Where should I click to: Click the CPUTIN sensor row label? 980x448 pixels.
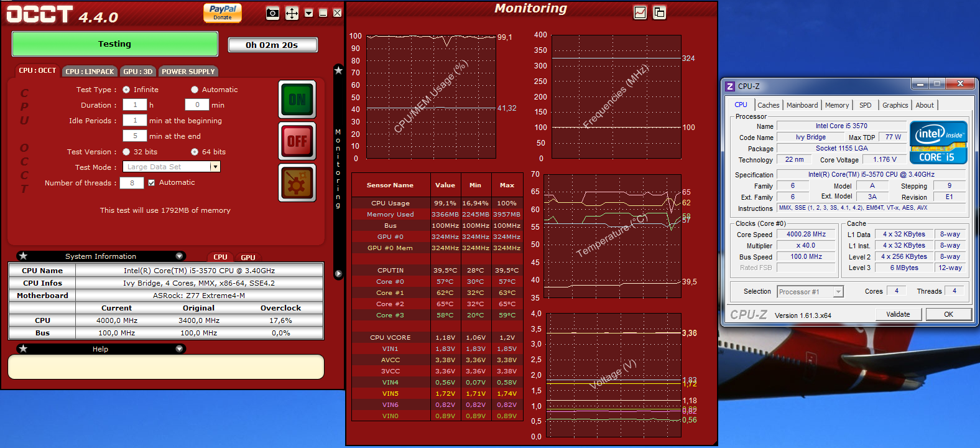pos(391,271)
